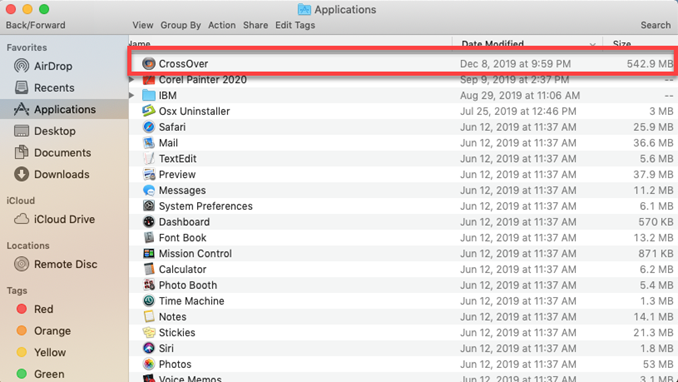
Task: Click the System Preferences gear icon
Action: coord(149,206)
